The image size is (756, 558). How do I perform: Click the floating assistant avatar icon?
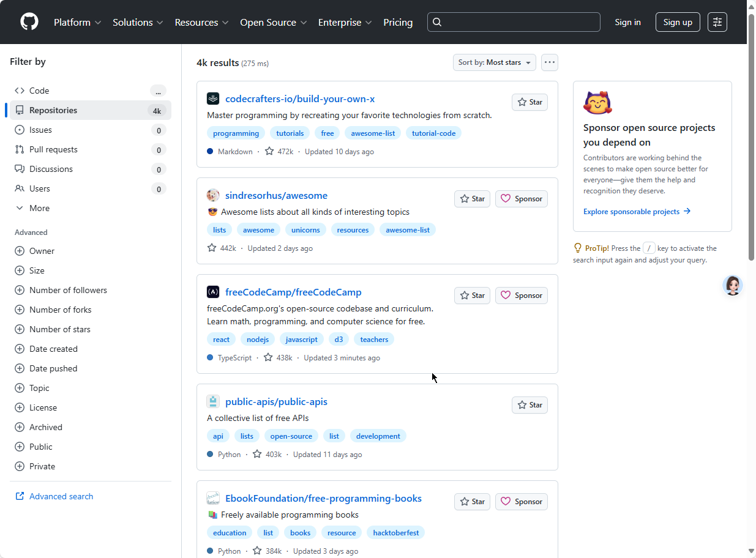[x=732, y=285]
